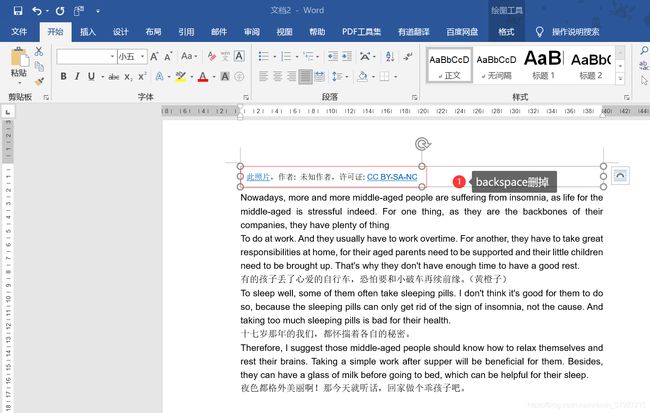Open the font name combo box
The width and height of the screenshot is (650, 413).
pos(86,56)
